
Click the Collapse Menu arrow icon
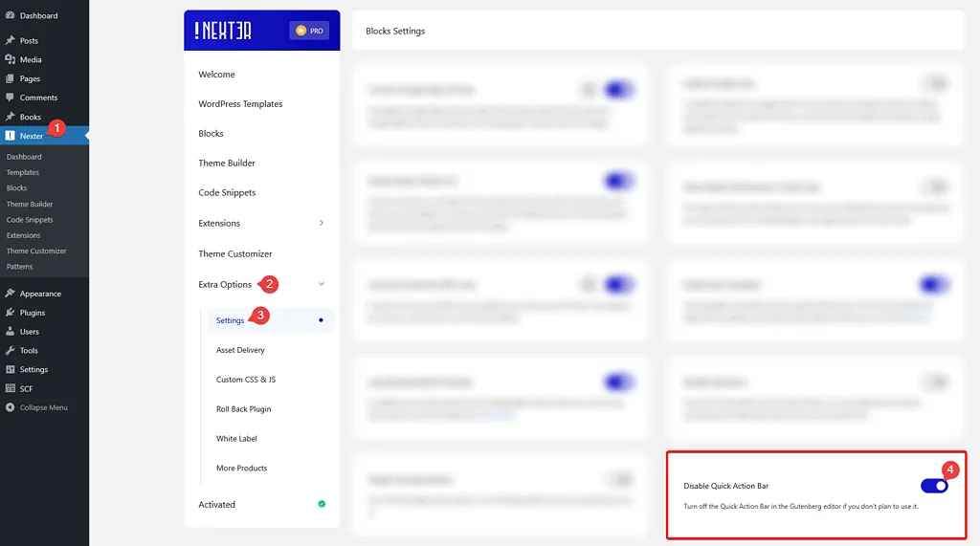tap(10, 407)
